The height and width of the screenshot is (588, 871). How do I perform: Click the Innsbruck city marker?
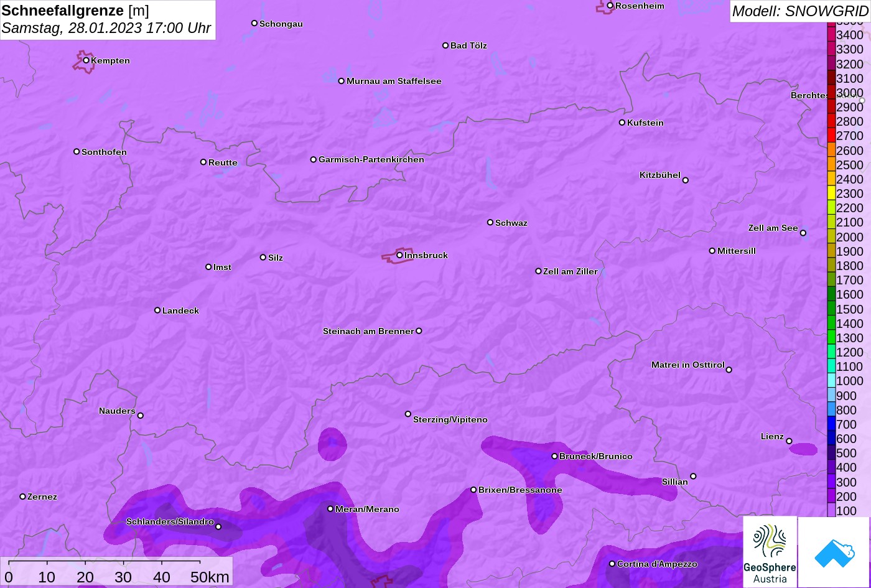tap(399, 255)
